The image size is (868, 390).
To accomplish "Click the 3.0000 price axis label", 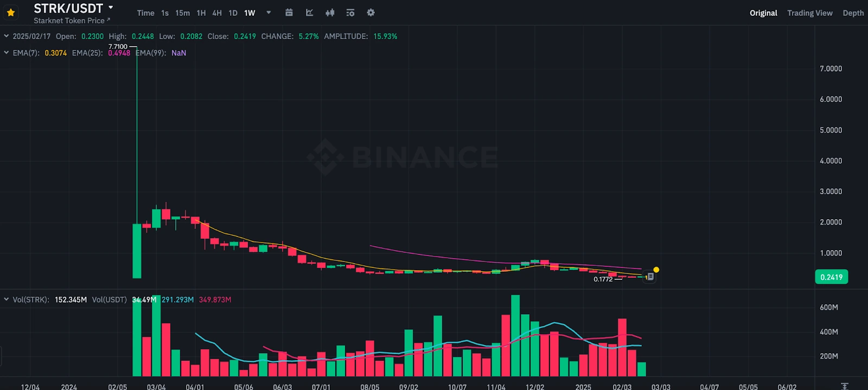I will (x=831, y=191).
